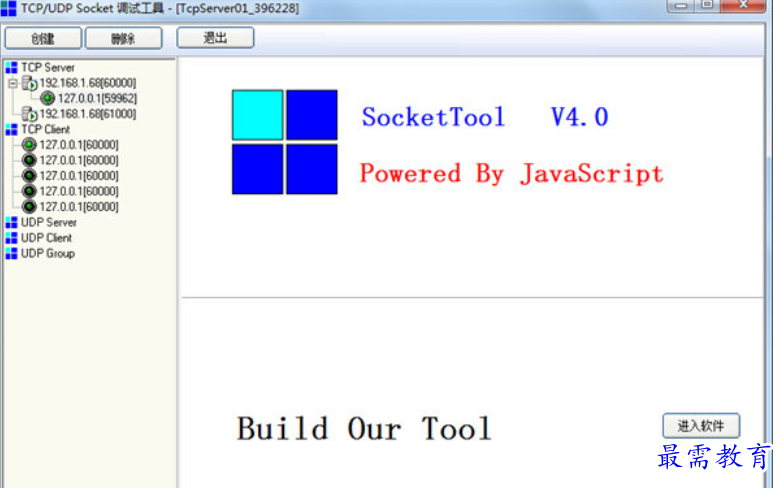Select the UDP Group tree label
The height and width of the screenshot is (488, 779).
pos(48,253)
